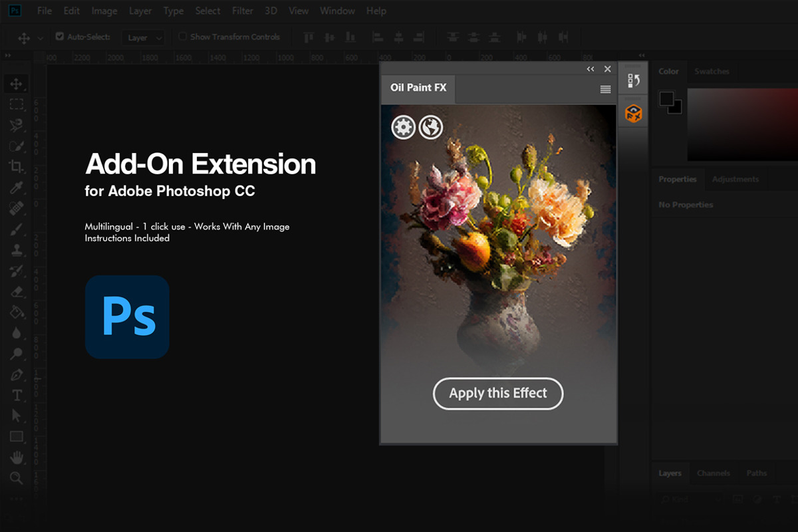The width and height of the screenshot is (798, 532).
Task: Switch to the Layers tab
Action: tap(670, 473)
